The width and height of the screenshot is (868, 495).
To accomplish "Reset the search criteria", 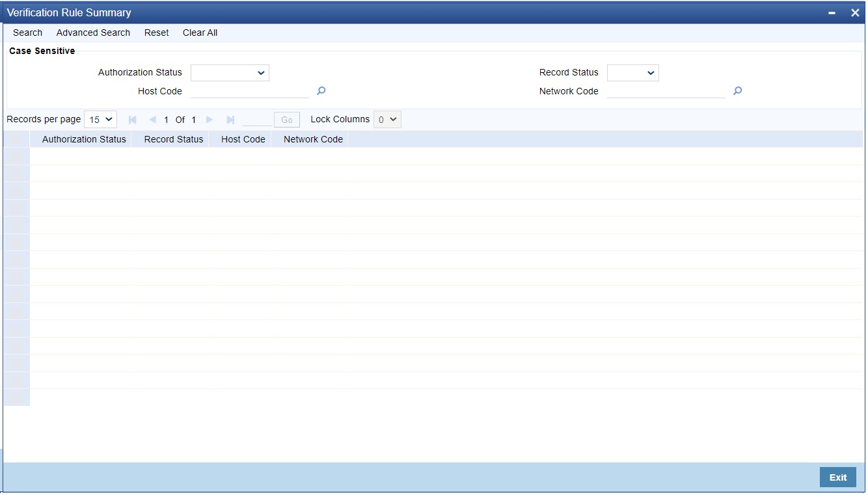I will (x=157, y=33).
